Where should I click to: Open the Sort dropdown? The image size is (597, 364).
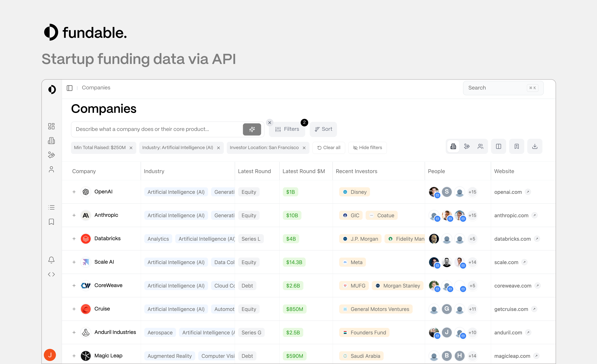(x=323, y=129)
